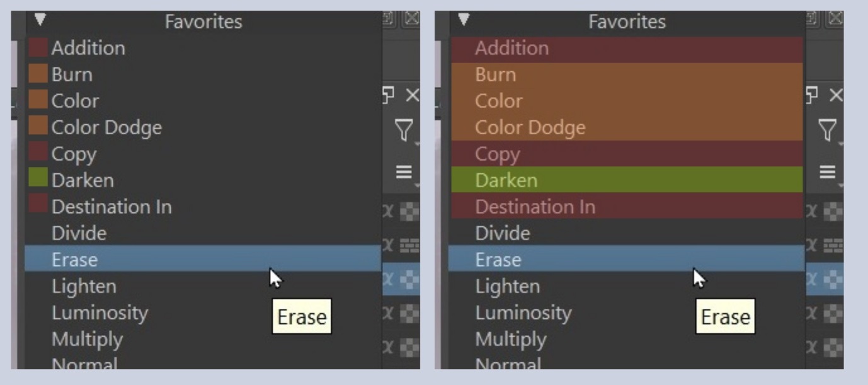Open the hamburger menu icon in left panel
This screenshot has width=868, height=385.
click(404, 171)
